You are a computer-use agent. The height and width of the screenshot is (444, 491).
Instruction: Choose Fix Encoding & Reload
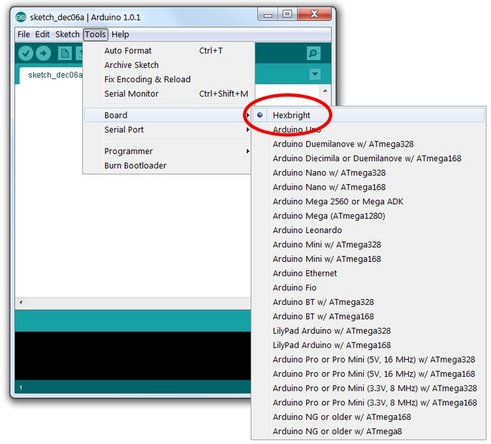[x=169, y=79]
